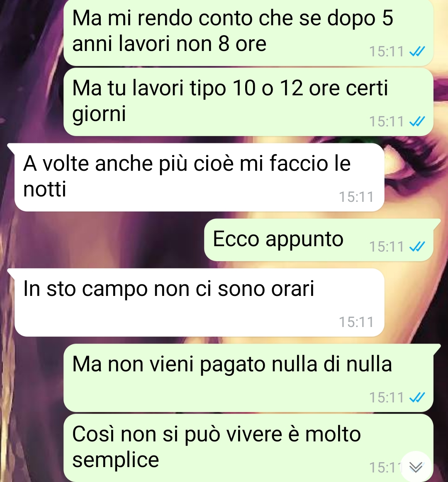Image resolution: width=448 pixels, height=482 pixels.
Task: Select the 'Così non si può vivere' message
Action: coord(248,448)
